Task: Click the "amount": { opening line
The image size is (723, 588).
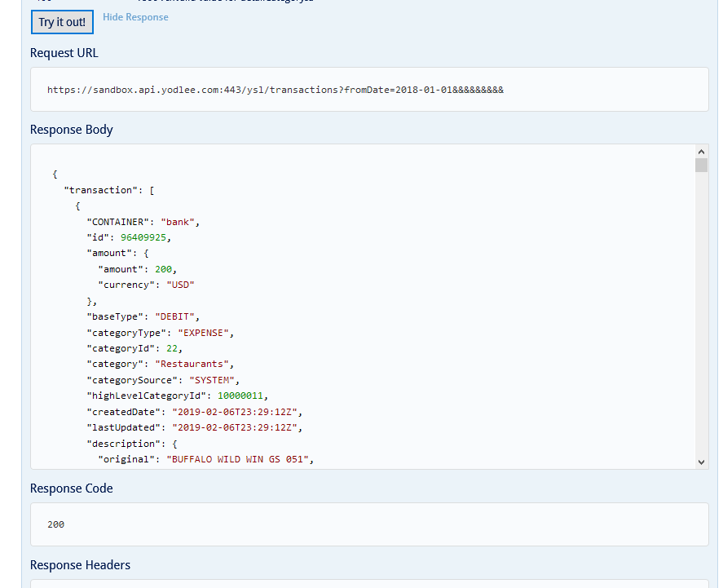Action: click(117, 253)
